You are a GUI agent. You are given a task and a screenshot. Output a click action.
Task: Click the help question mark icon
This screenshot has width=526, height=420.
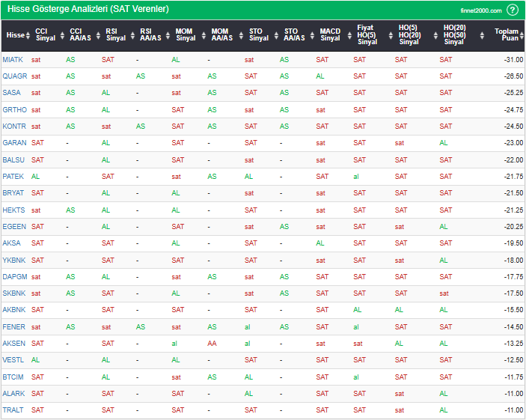click(513, 10)
